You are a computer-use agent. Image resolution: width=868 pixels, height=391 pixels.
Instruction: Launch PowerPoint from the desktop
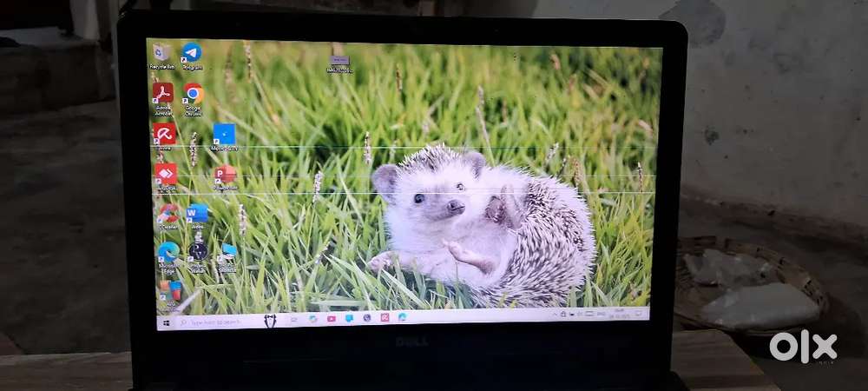click(x=225, y=175)
